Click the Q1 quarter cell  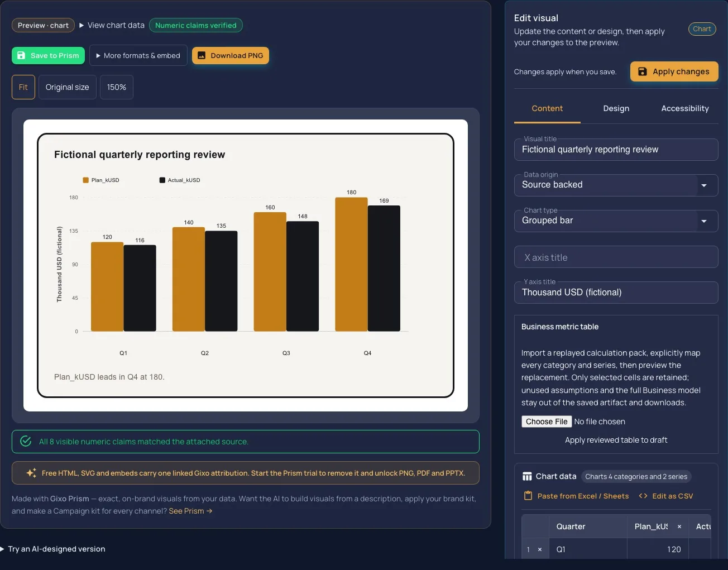tap(588, 549)
